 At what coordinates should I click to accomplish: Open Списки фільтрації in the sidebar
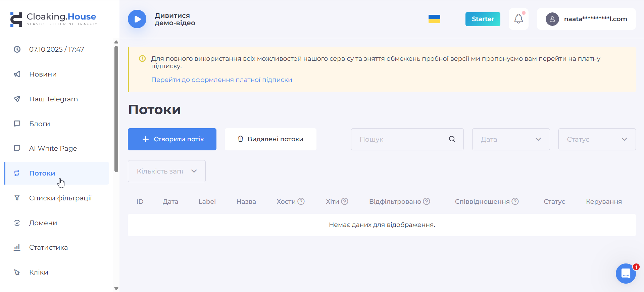[60, 198]
